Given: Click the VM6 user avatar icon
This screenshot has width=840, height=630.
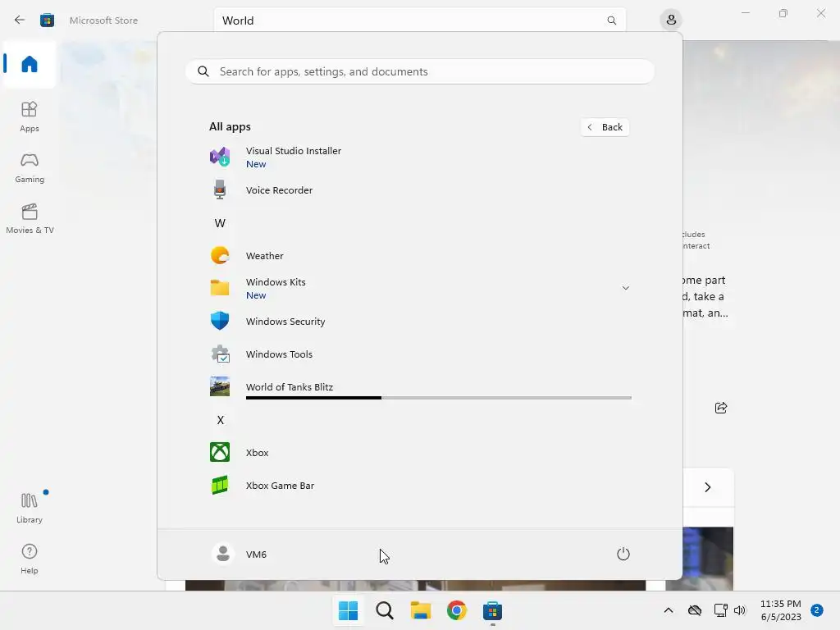Looking at the screenshot, I should pyautogui.click(x=223, y=554).
